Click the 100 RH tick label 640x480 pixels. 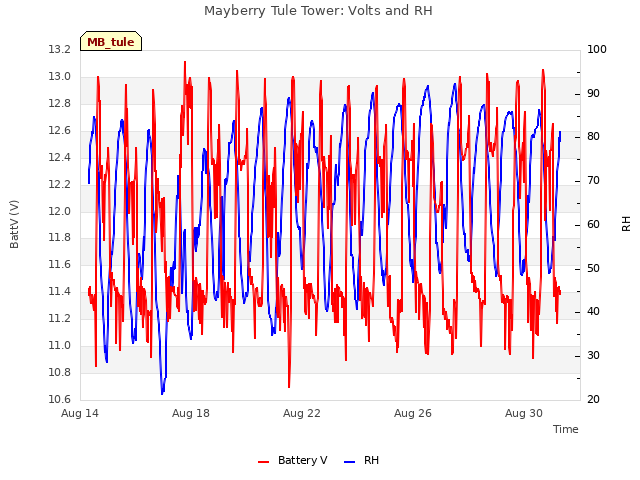point(597,49)
